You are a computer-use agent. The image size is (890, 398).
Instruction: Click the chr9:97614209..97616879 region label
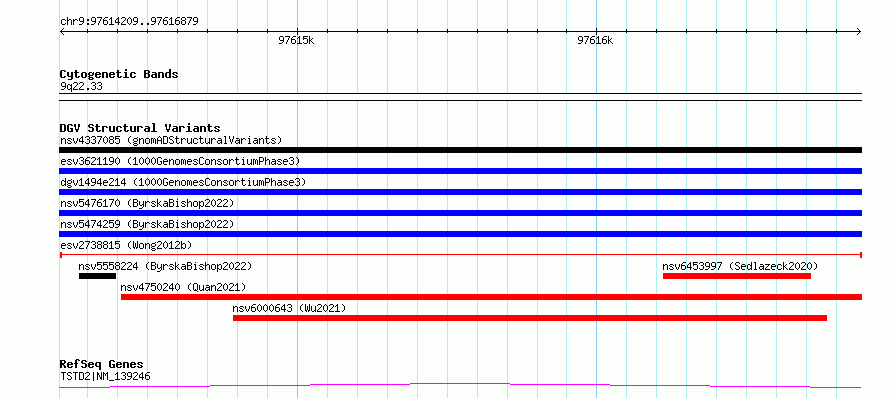click(x=129, y=21)
